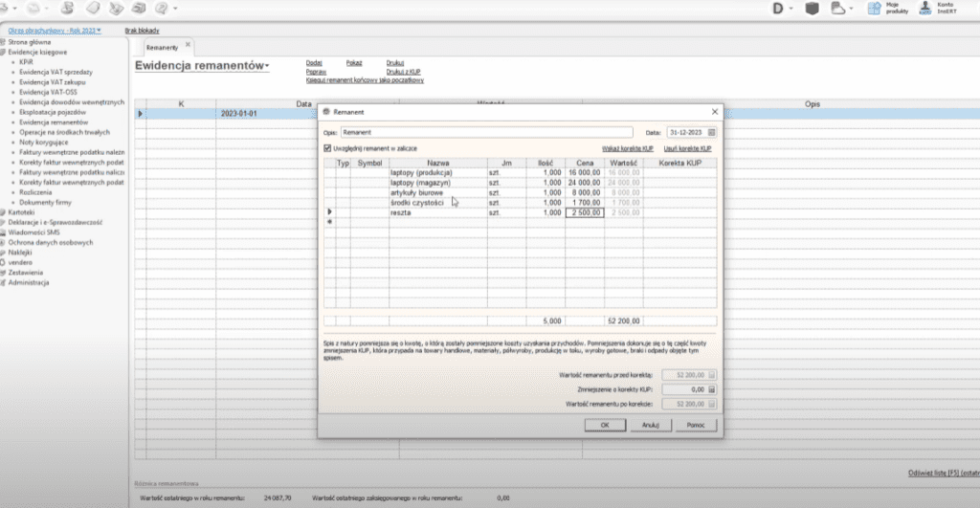The width and height of the screenshot is (980, 508).
Task: Click the calculator icon for Zmniejszenie o korektę KUP
Action: pyautogui.click(x=710, y=390)
